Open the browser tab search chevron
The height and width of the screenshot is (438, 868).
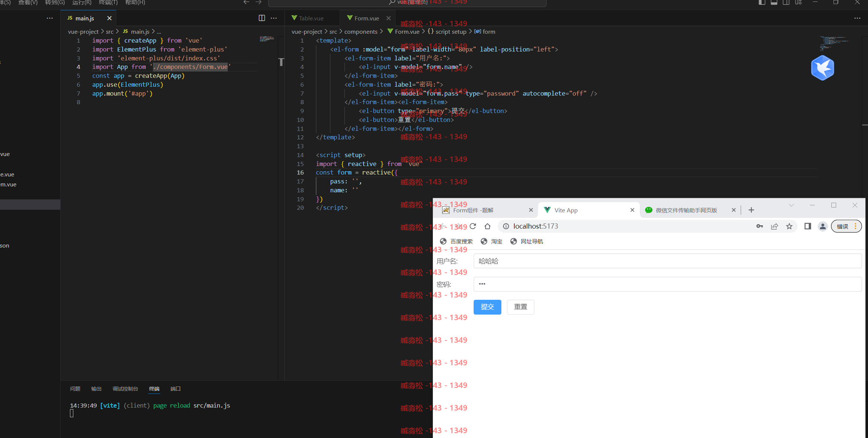click(791, 205)
